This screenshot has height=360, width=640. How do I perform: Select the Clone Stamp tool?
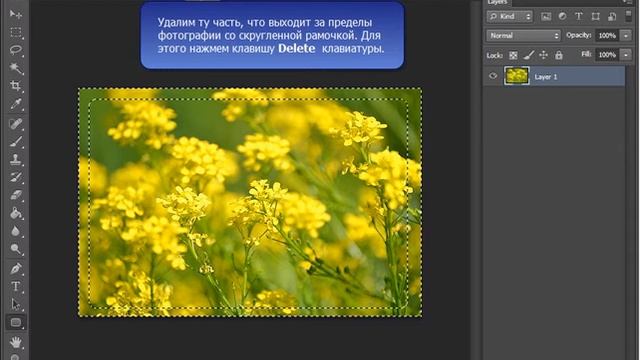click(16, 159)
